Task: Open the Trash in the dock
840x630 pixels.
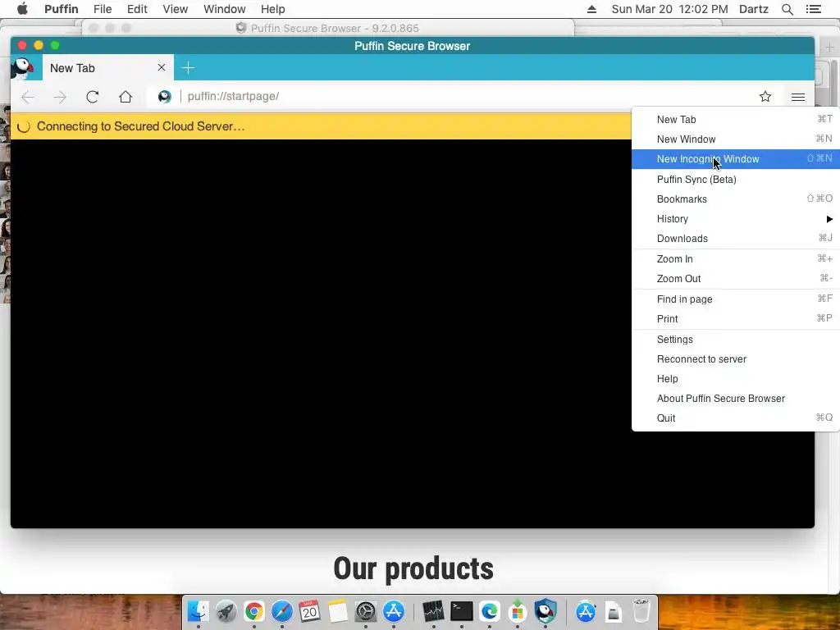Action: 641,611
